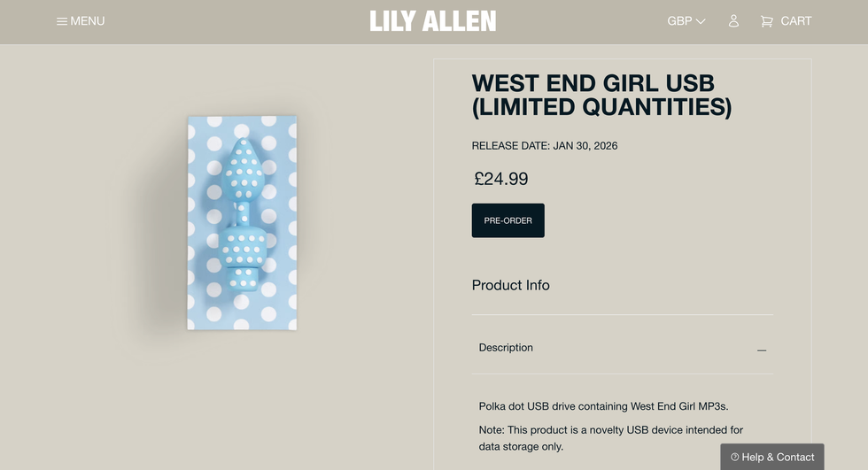Open the user account icon
Image resolution: width=868 pixels, height=470 pixels.
733,21
